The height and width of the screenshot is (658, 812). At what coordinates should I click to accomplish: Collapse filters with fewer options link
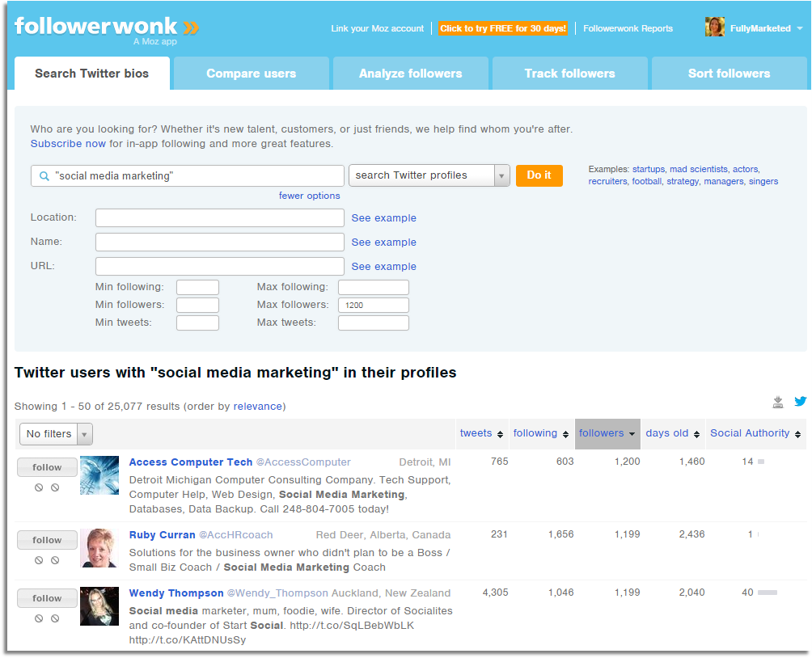tap(309, 196)
